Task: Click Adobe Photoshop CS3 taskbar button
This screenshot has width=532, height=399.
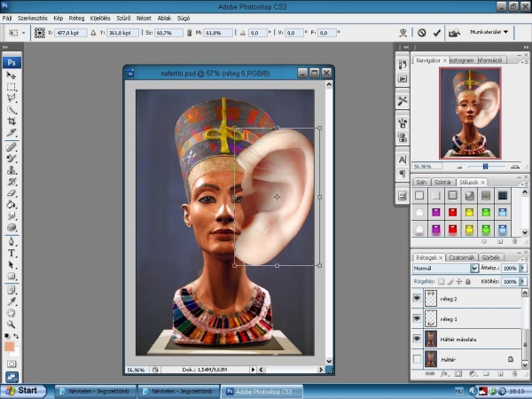Action: coord(262,391)
